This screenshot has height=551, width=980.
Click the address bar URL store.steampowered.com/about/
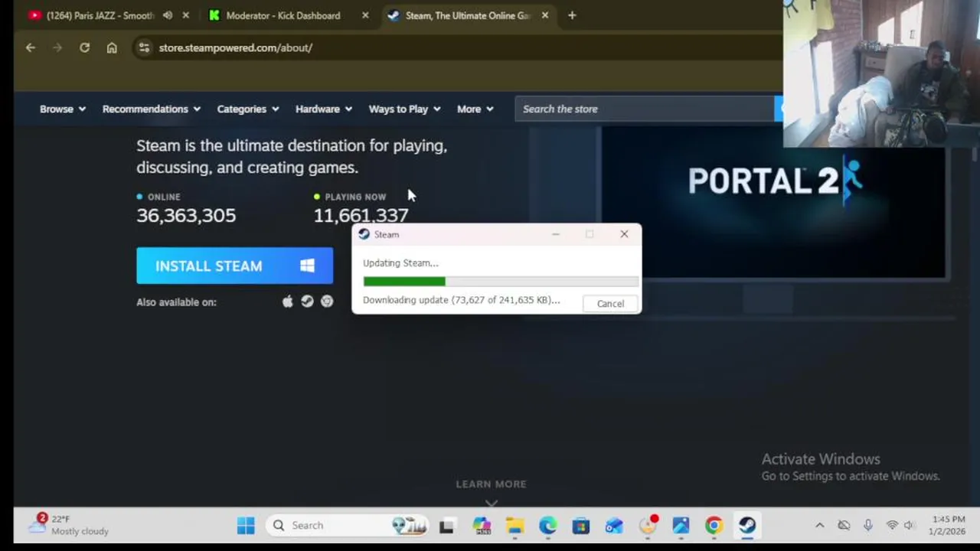[x=236, y=47]
